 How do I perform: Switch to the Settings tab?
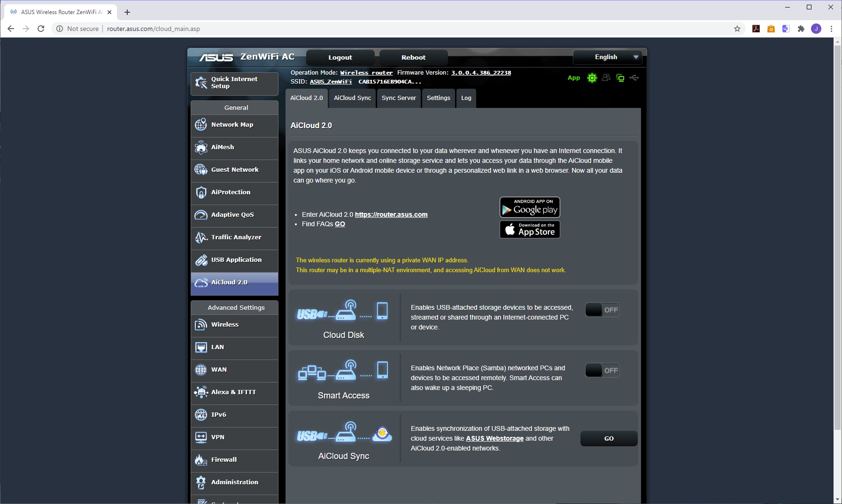(x=439, y=98)
